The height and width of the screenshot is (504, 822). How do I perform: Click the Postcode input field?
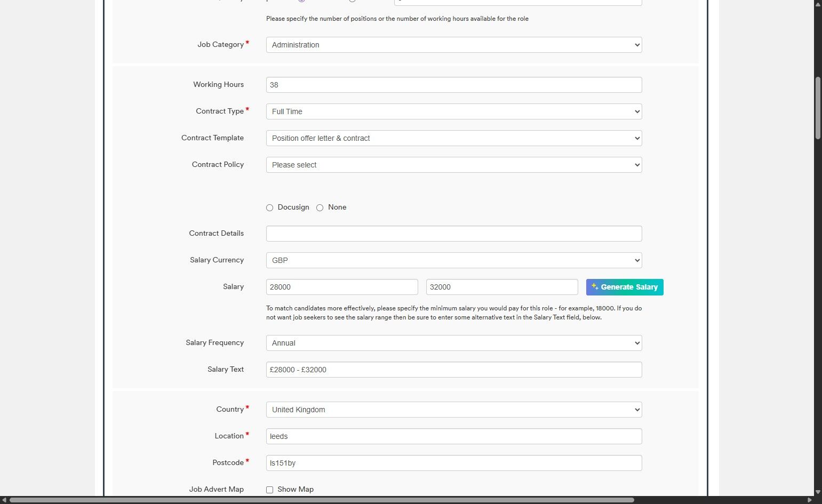453,463
